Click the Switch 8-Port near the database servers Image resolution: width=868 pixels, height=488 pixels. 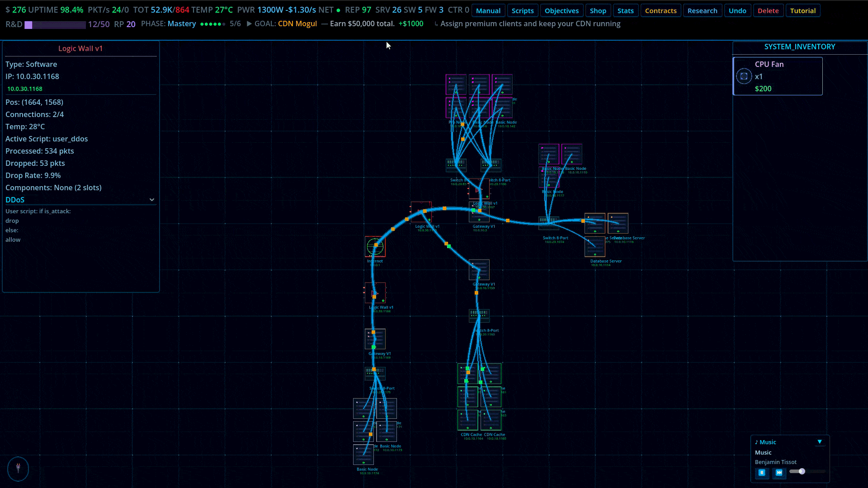click(548, 223)
